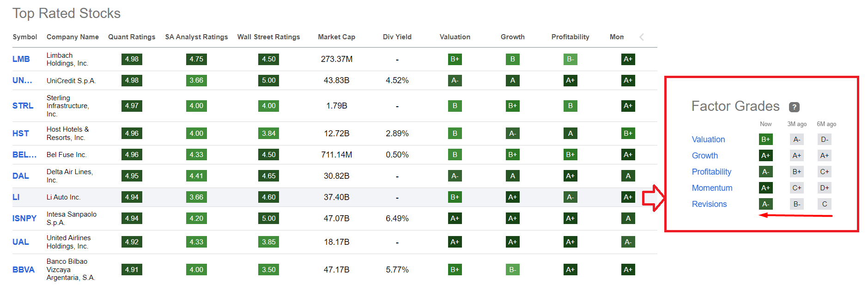Click the 2.89% dividend yield value
868x297 pixels.
pyautogui.click(x=397, y=133)
